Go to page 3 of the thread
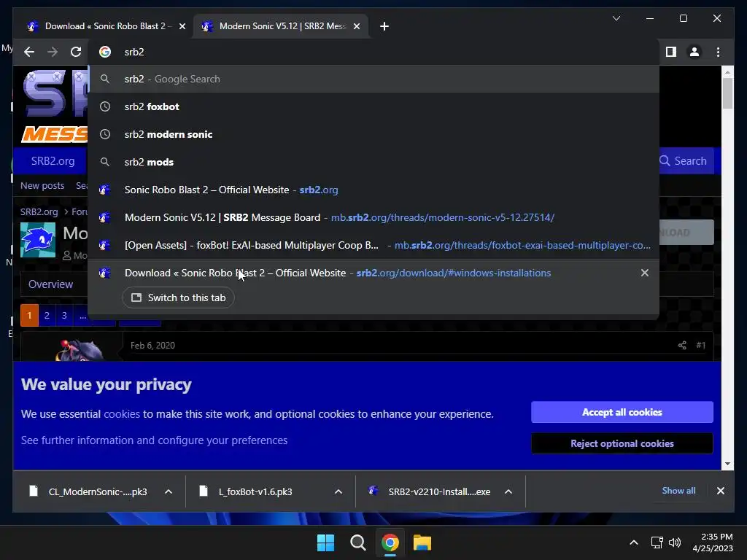The height and width of the screenshot is (560, 747). pos(64,315)
